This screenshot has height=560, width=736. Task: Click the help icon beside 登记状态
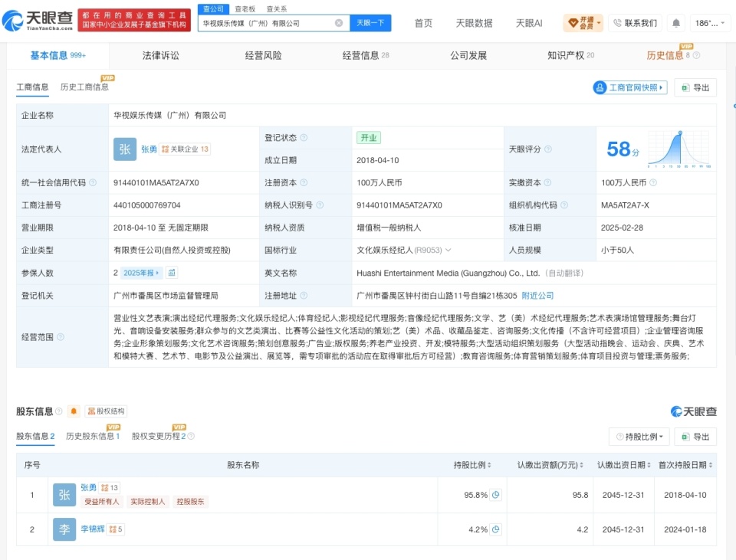pos(304,137)
